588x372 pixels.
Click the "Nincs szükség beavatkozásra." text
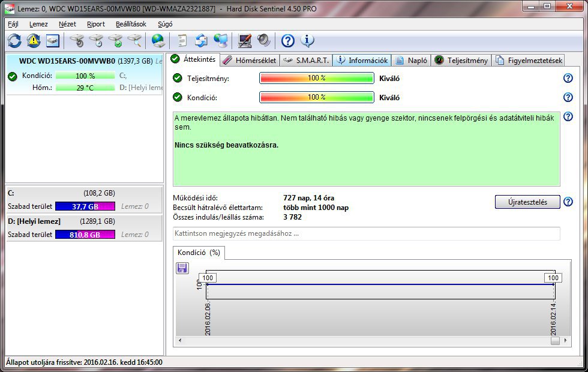(x=227, y=145)
